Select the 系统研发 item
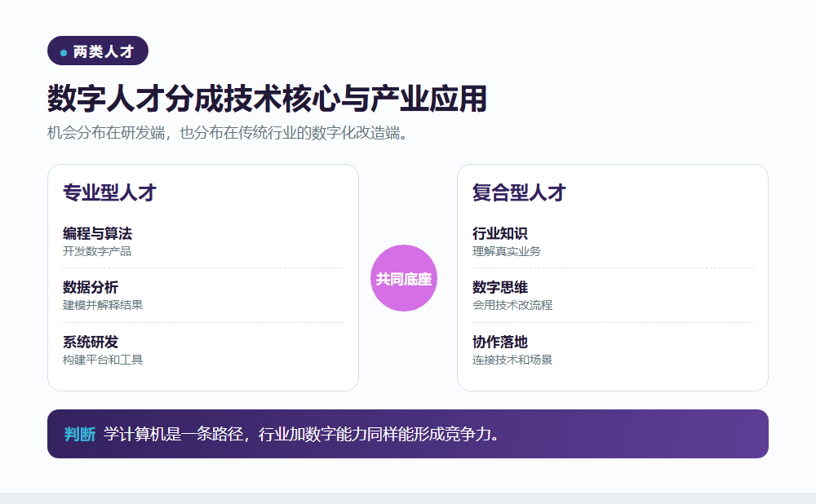 [x=91, y=342]
